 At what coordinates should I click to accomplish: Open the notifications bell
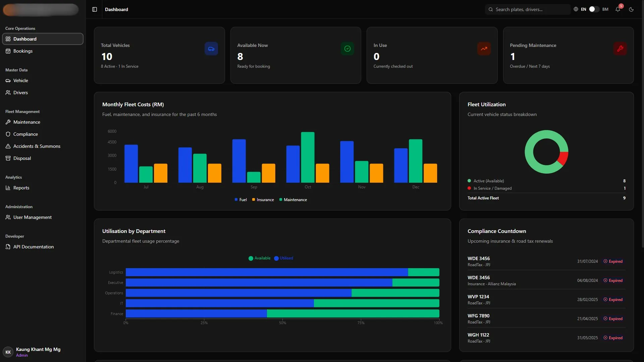coord(618,9)
